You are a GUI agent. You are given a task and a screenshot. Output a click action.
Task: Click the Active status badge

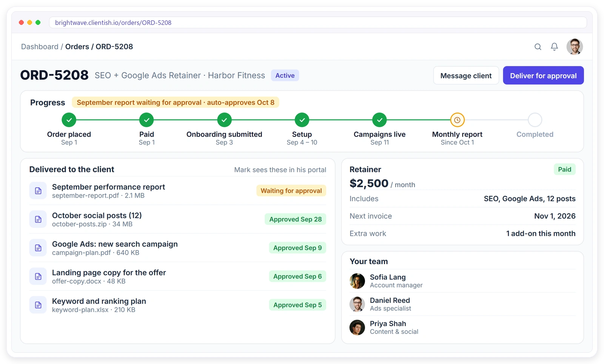(x=285, y=75)
